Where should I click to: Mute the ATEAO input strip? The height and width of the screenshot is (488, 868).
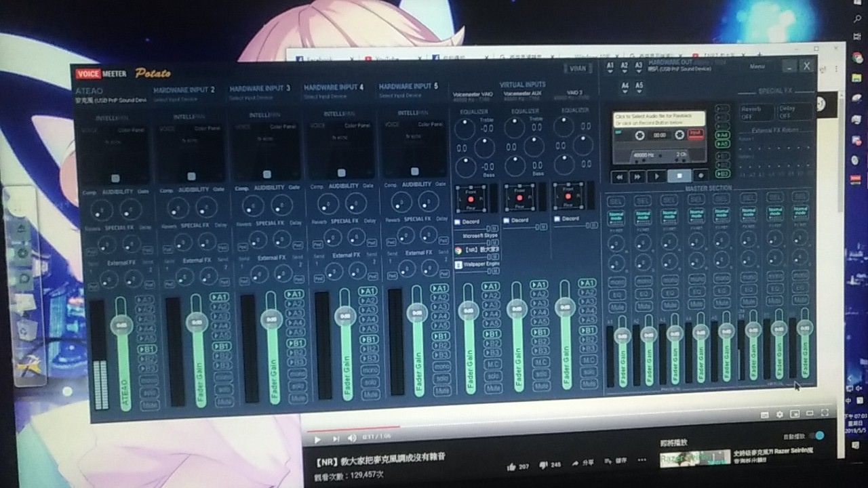pos(150,405)
